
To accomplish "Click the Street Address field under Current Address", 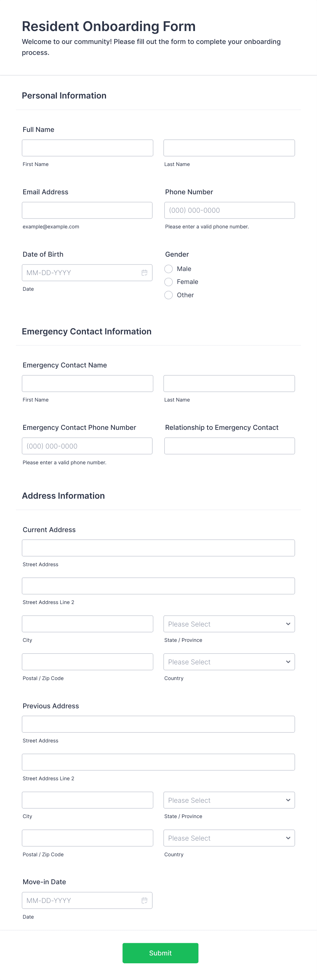I will [x=158, y=548].
